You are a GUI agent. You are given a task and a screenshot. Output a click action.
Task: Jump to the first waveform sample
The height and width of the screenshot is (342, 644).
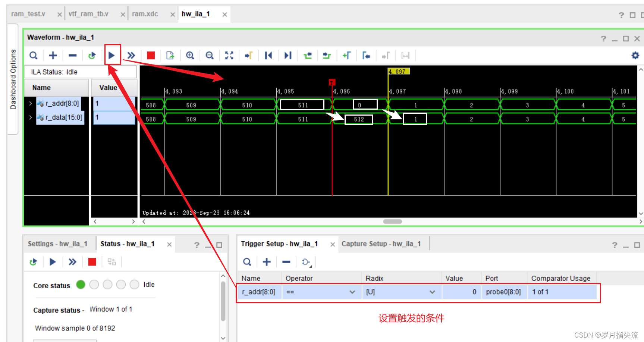268,56
